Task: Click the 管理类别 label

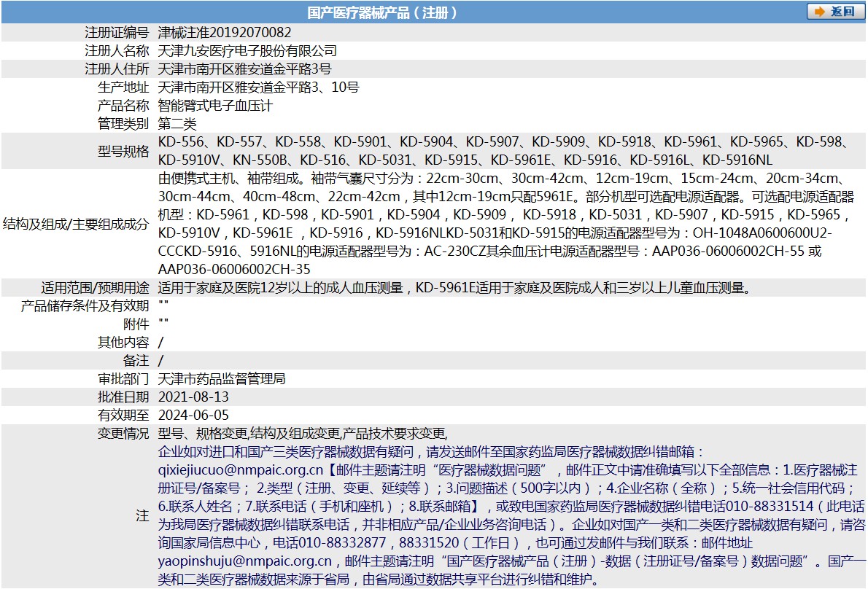Action: click(x=123, y=124)
